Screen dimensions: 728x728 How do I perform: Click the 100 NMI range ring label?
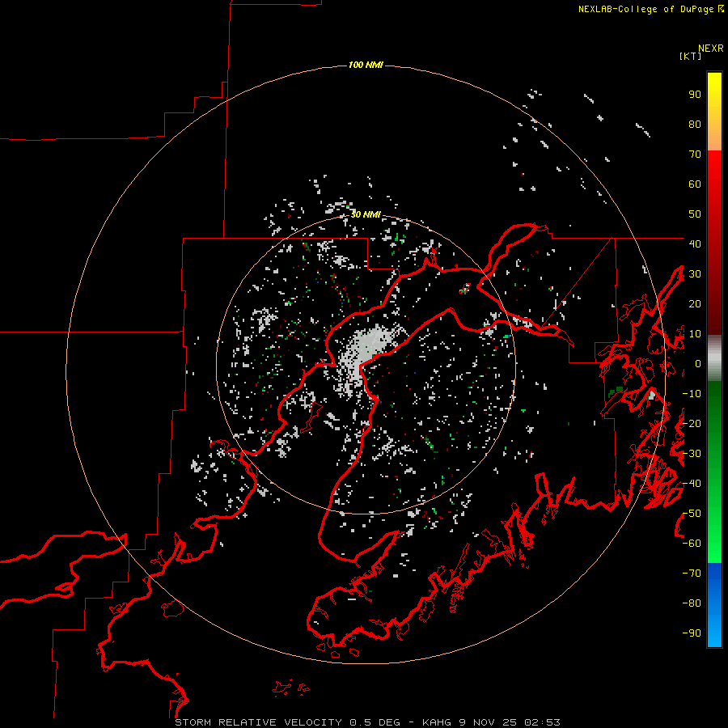pos(366,65)
